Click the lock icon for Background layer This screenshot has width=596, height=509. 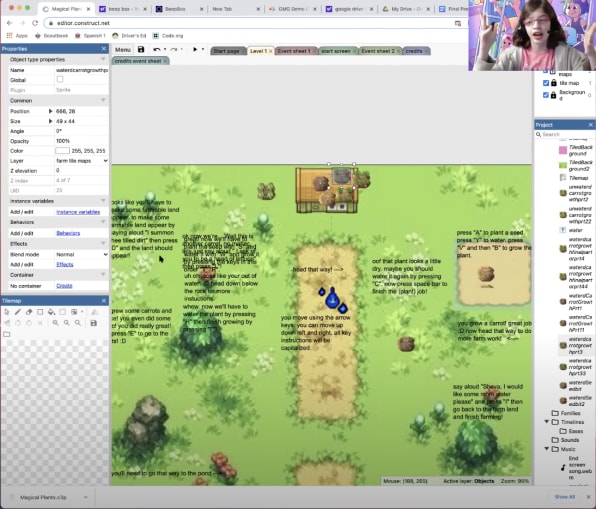click(x=554, y=95)
